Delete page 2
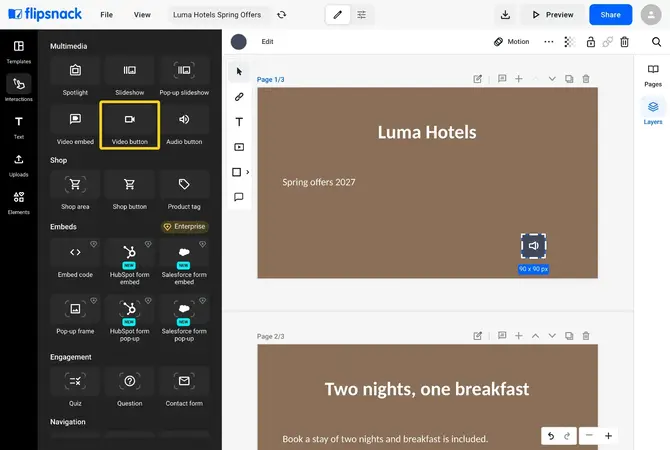 586,336
